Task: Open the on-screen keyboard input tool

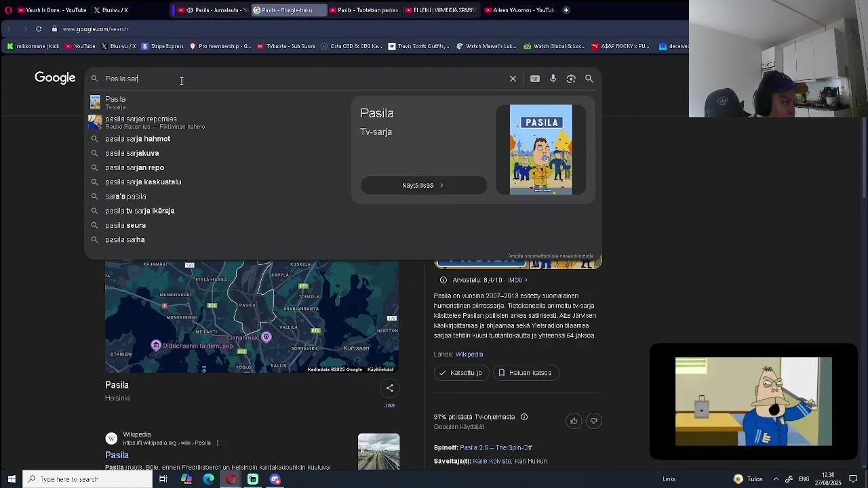Action: tap(535, 79)
